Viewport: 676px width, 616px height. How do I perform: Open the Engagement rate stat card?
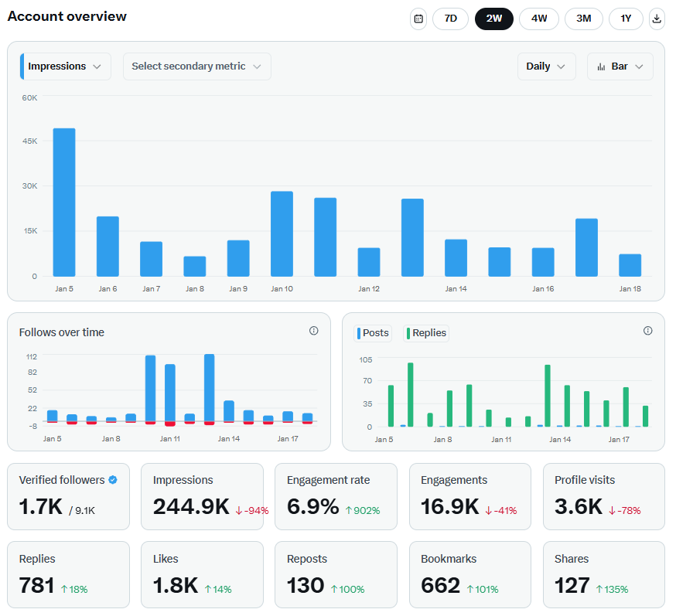336,496
